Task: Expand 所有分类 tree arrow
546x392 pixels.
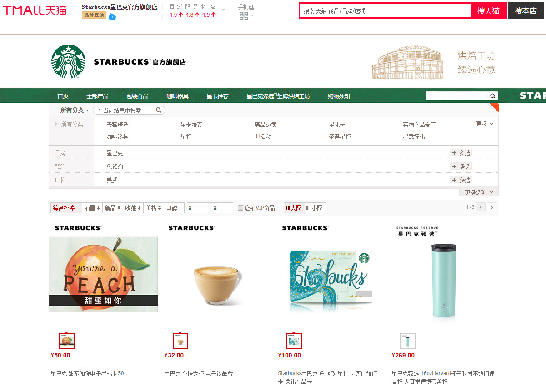Action: (56, 124)
